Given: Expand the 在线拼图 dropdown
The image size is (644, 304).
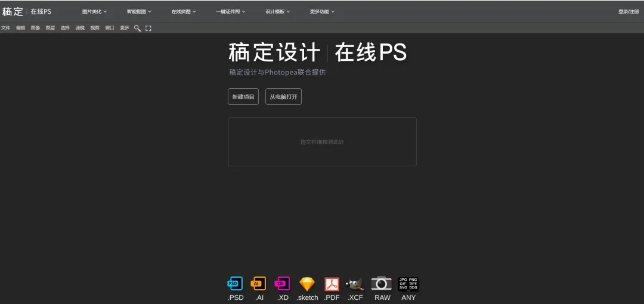Looking at the screenshot, I should click(184, 11).
